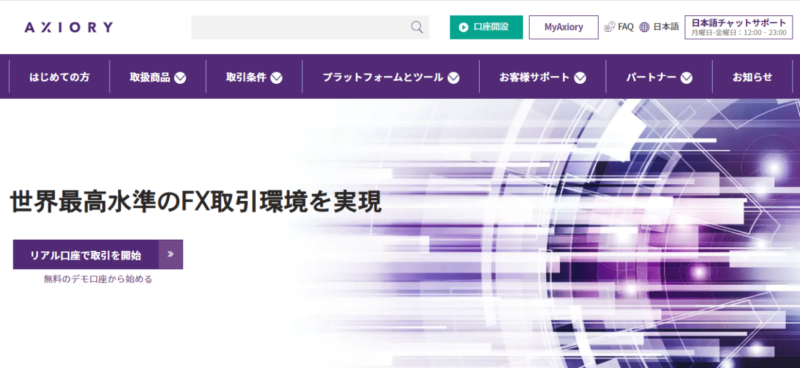Click the FAQ chat-bubble icon
This screenshot has height=368, width=800.
[610, 27]
